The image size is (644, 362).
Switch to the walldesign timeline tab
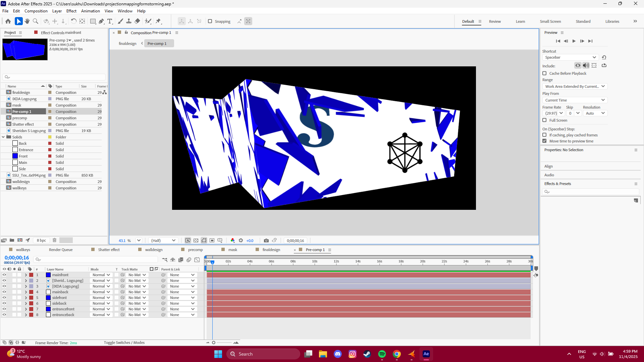(154, 249)
